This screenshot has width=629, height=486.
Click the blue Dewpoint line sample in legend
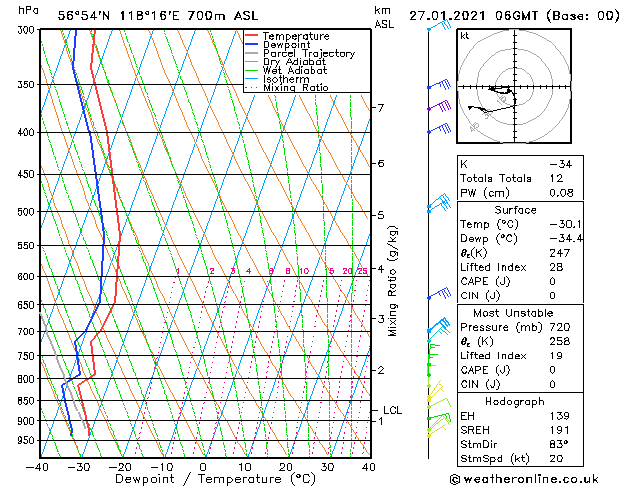point(251,44)
